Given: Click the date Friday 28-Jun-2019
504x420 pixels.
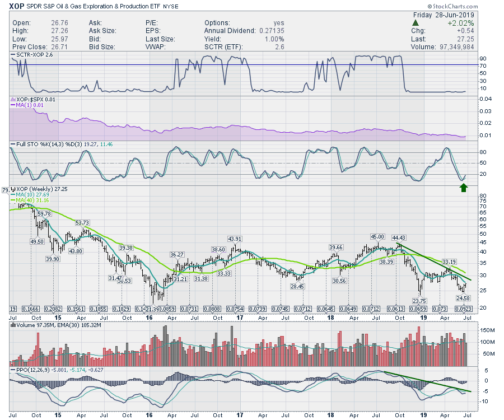Looking at the screenshot, I should pyautogui.click(x=444, y=15).
